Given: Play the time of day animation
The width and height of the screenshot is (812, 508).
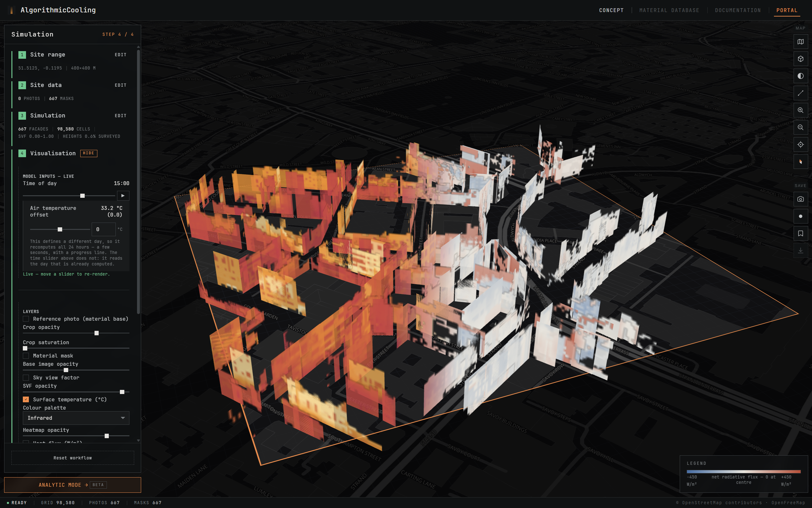Looking at the screenshot, I should tap(123, 196).
